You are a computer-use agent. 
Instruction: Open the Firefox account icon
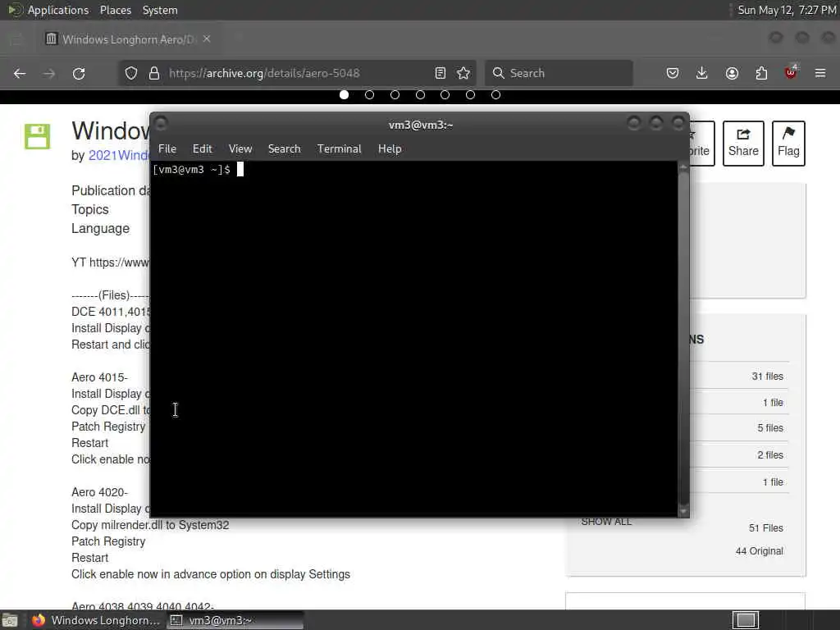pos(732,73)
